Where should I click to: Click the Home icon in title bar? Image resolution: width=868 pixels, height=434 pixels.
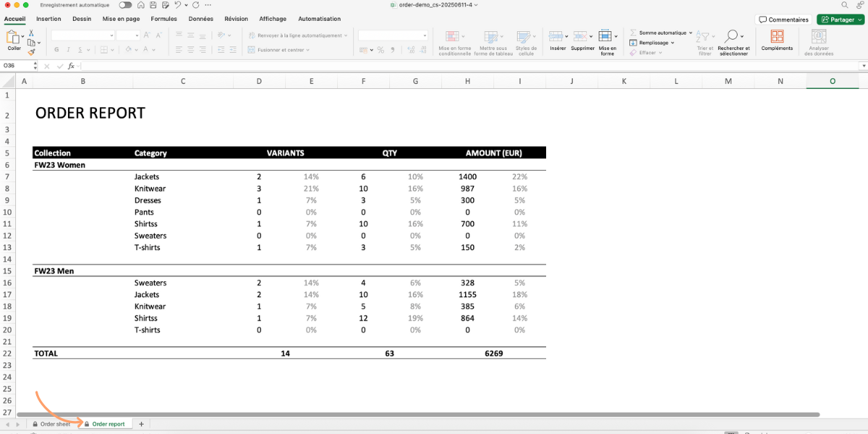(141, 4)
